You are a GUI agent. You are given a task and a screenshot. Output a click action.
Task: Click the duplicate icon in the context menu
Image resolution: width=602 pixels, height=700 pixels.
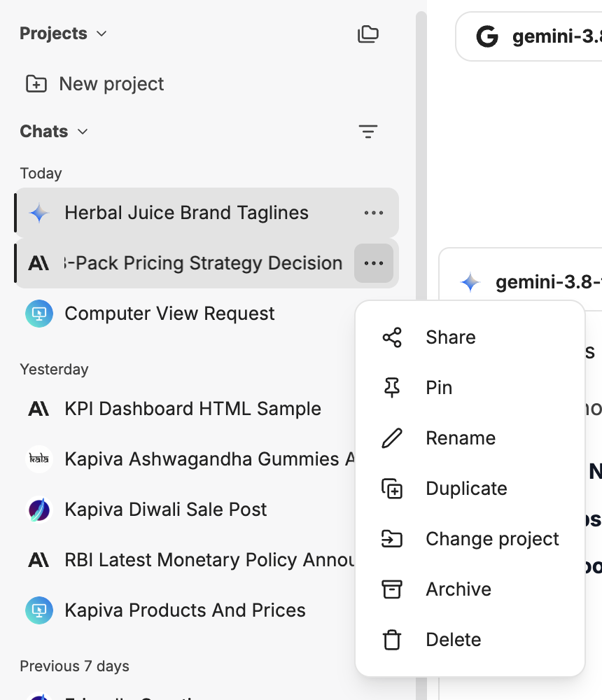tap(392, 489)
